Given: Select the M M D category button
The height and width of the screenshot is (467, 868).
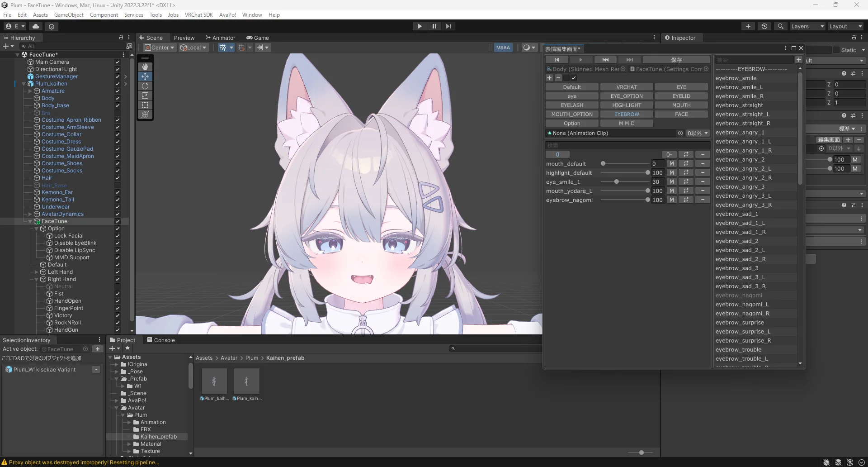Looking at the screenshot, I should 627,123.
